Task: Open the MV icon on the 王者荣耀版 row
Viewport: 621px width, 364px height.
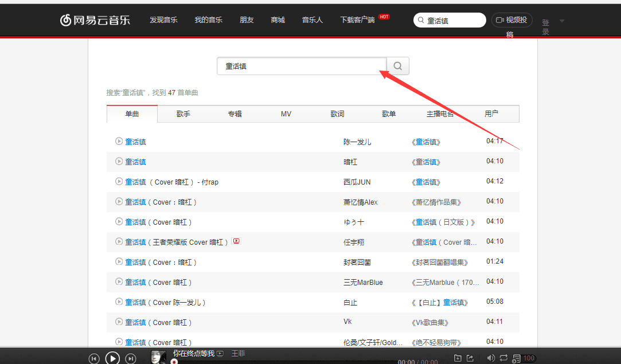Action: (x=236, y=241)
